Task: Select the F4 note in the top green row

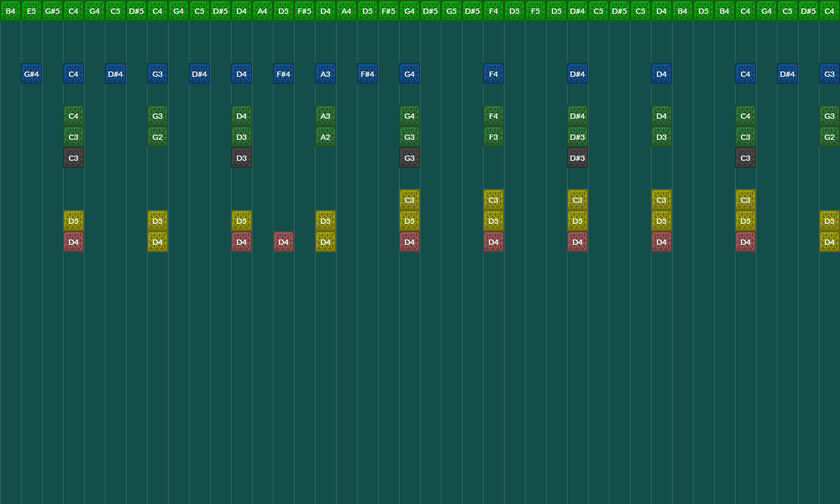Action: pos(493,10)
